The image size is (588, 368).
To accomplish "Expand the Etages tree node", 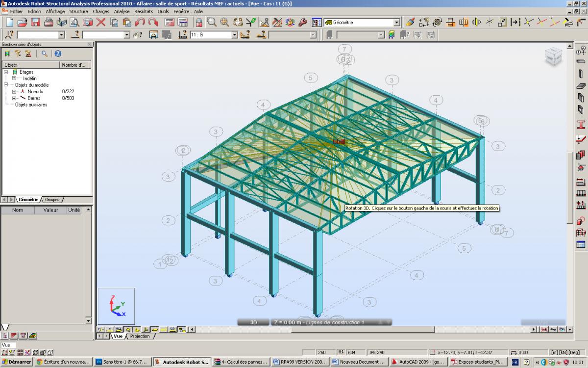I will pyautogui.click(x=7, y=72).
